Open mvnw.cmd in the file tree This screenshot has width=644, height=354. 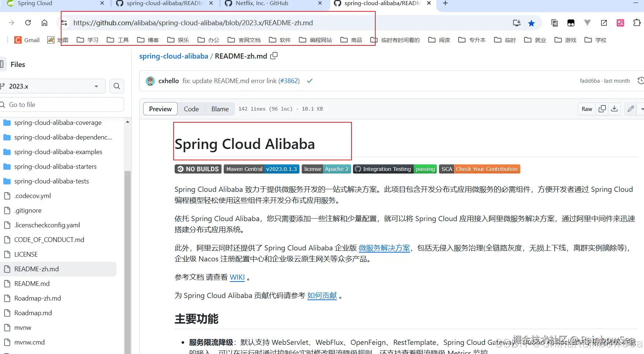click(x=29, y=342)
